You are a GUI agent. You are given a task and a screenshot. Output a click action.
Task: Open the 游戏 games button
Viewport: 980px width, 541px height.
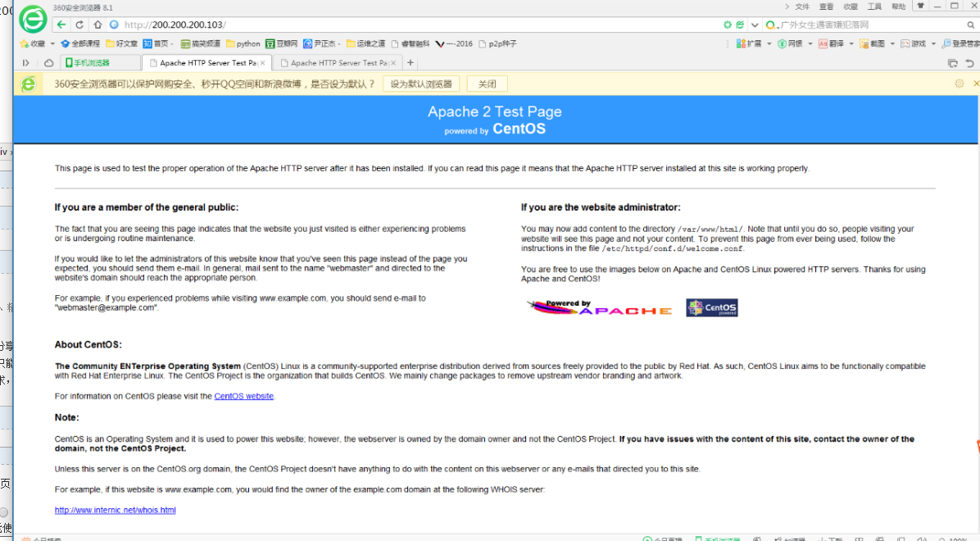click(x=914, y=43)
